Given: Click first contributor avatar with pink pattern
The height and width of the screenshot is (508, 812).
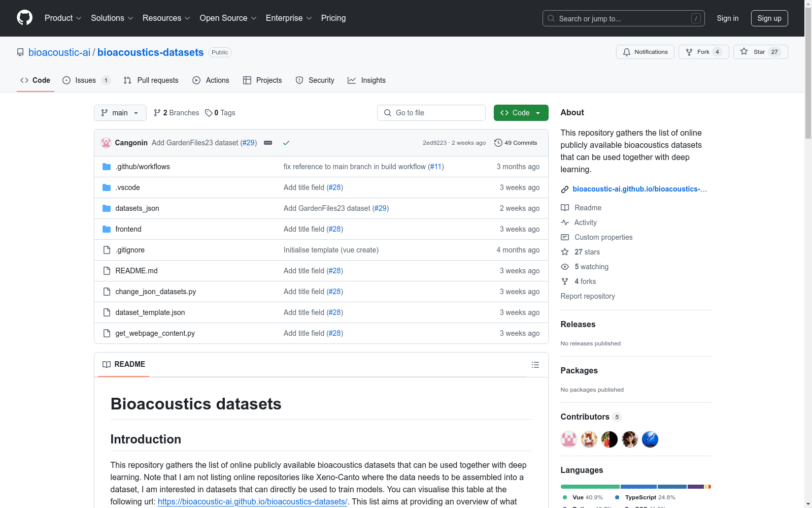Looking at the screenshot, I should pos(569,439).
